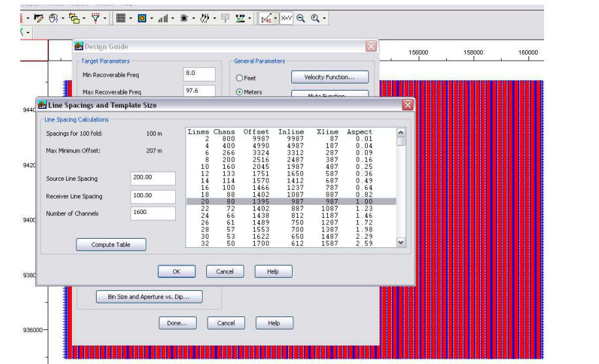The height and width of the screenshot is (364, 599).
Task: Open the Velocity Function button in Design Guide
Action: 330,77
